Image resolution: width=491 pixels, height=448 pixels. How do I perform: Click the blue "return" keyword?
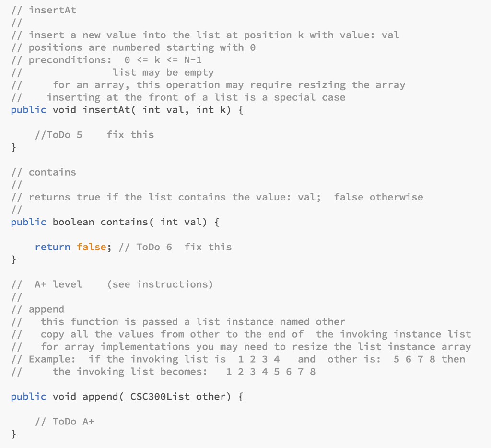pos(52,247)
